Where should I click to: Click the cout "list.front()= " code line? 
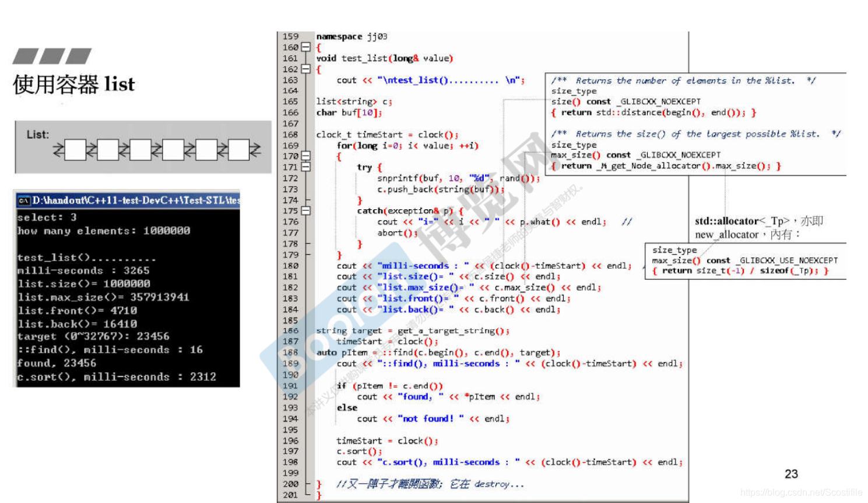pos(454,299)
